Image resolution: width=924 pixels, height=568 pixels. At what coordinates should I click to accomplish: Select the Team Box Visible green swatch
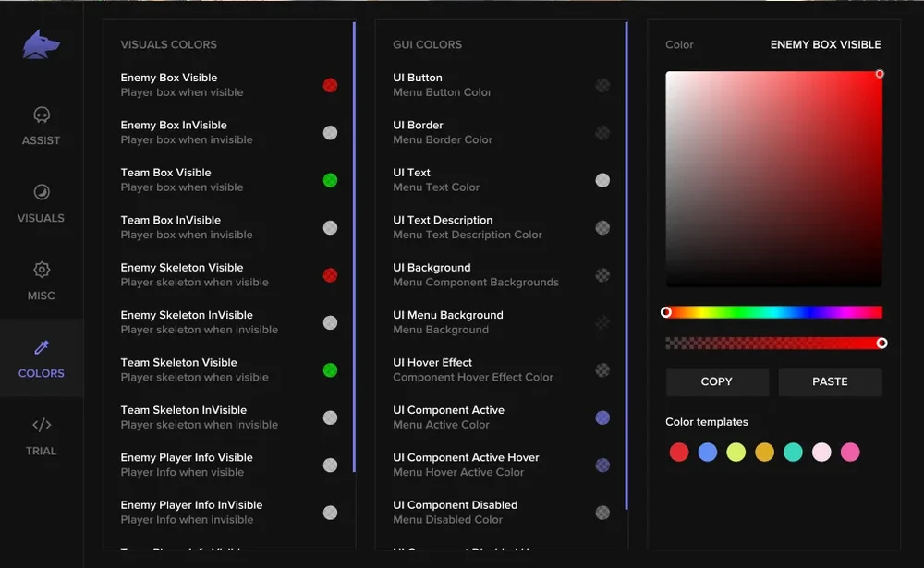[330, 180]
